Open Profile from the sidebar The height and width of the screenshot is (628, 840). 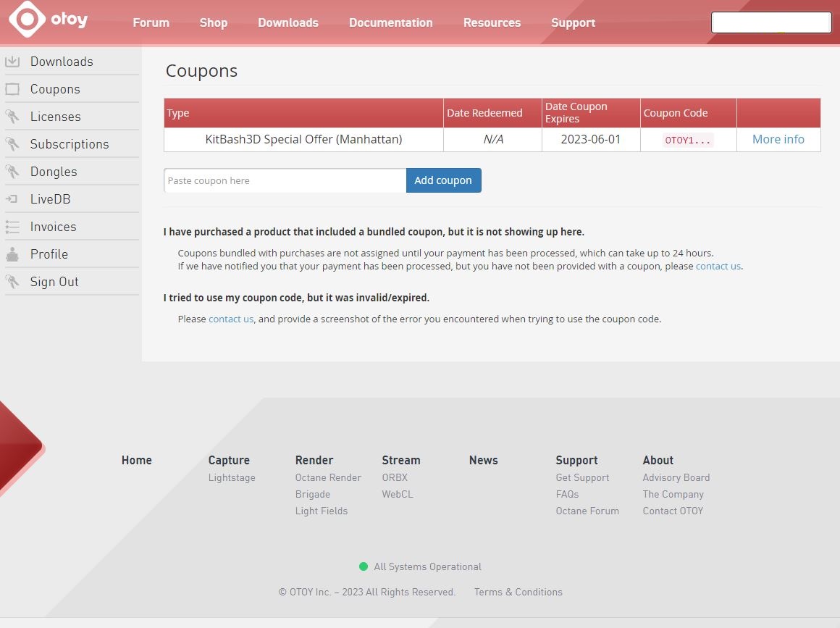(49, 254)
